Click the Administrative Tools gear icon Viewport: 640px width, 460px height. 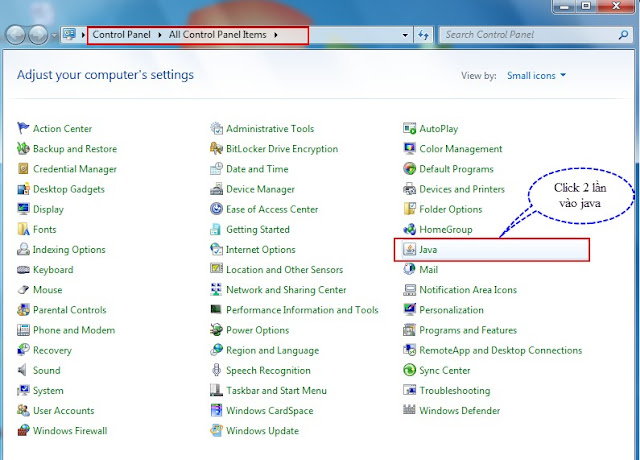pos(216,128)
